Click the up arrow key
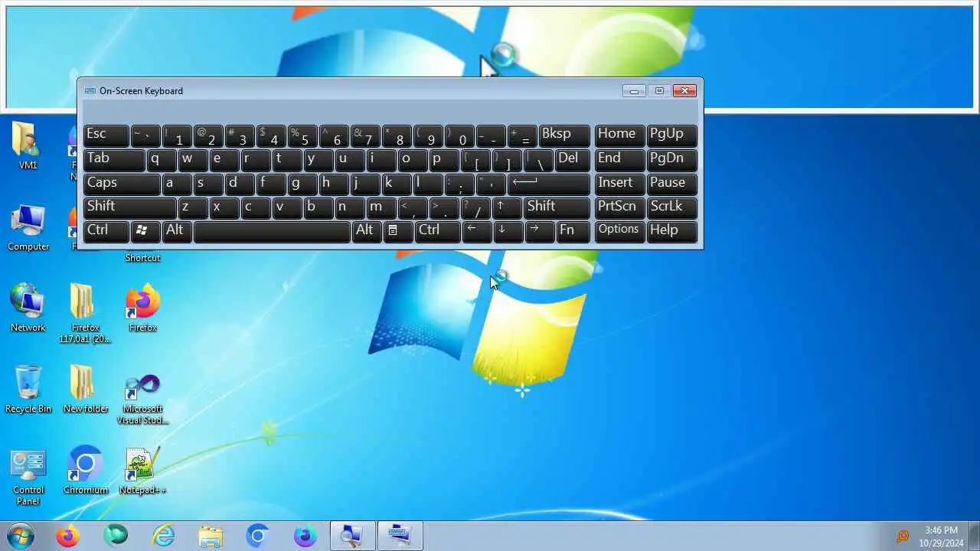 507,207
